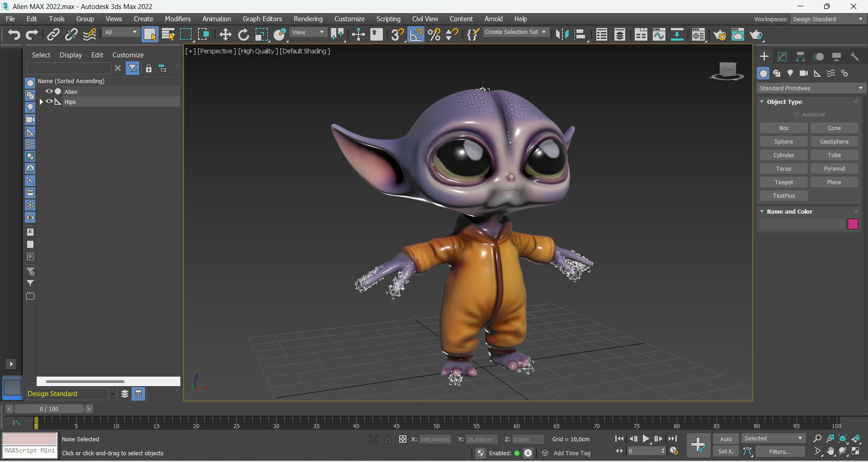868x462 pixels.
Task: Activate the Select and Scale tool
Action: point(261,34)
